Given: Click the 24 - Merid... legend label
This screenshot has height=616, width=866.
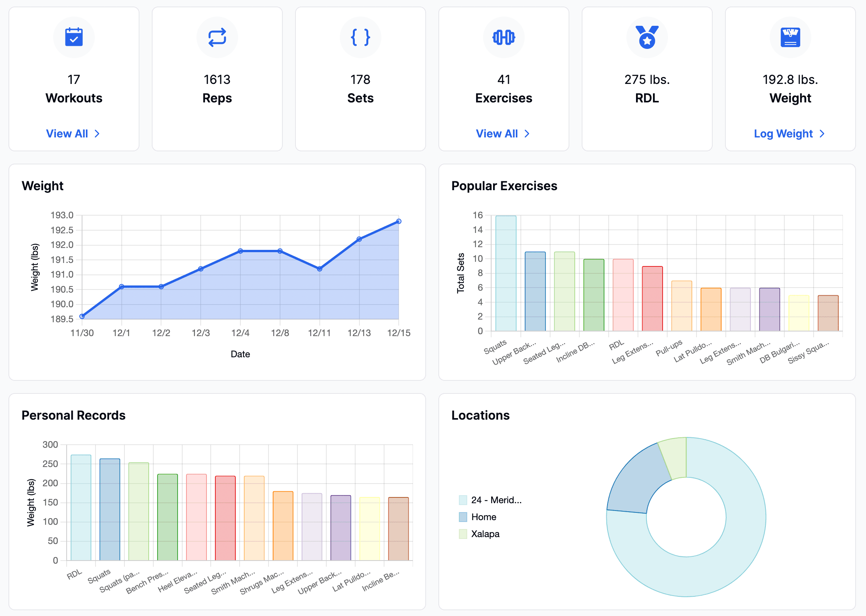Looking at the screenshot, I should [497, 500].
